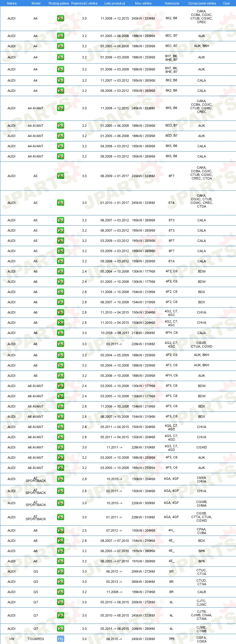Click the 4H_ body cell

[171, 530]
